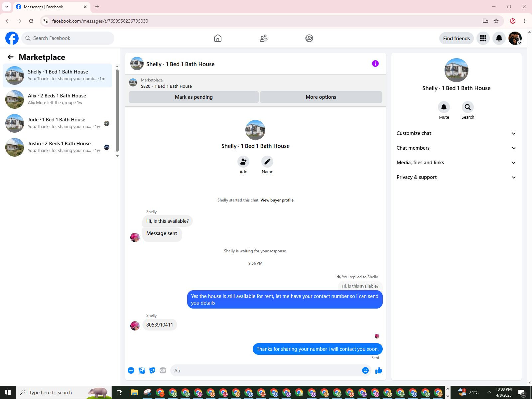Open the Alix 2 Beds 1 Bath House conversation
The height and width of the screenshot is (399, 532).
pyautogui.click(x=57, y=99)
